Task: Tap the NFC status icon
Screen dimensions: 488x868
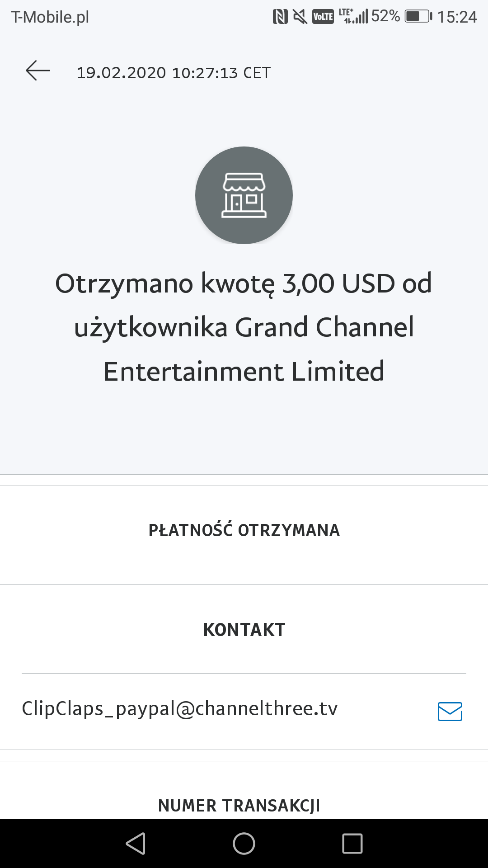Action: 280,17
